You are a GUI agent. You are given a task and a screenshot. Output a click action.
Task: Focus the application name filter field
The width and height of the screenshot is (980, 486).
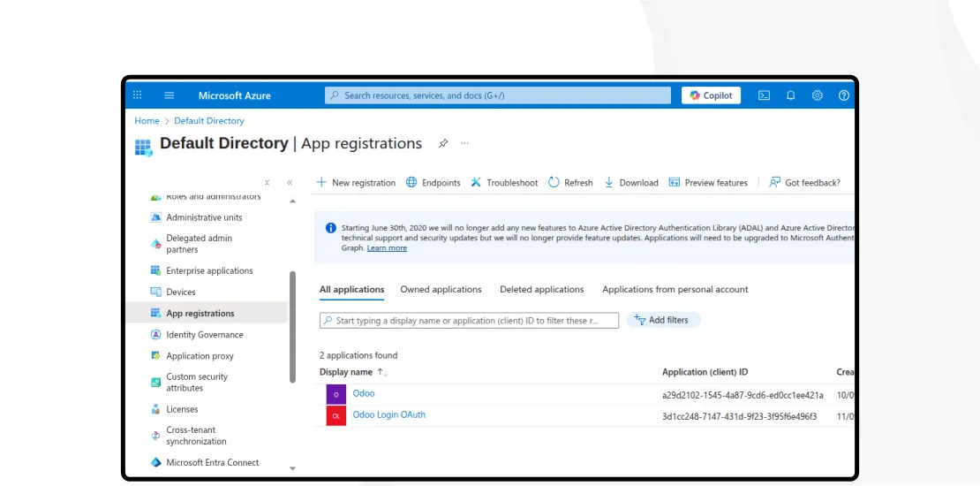(469, 321)
